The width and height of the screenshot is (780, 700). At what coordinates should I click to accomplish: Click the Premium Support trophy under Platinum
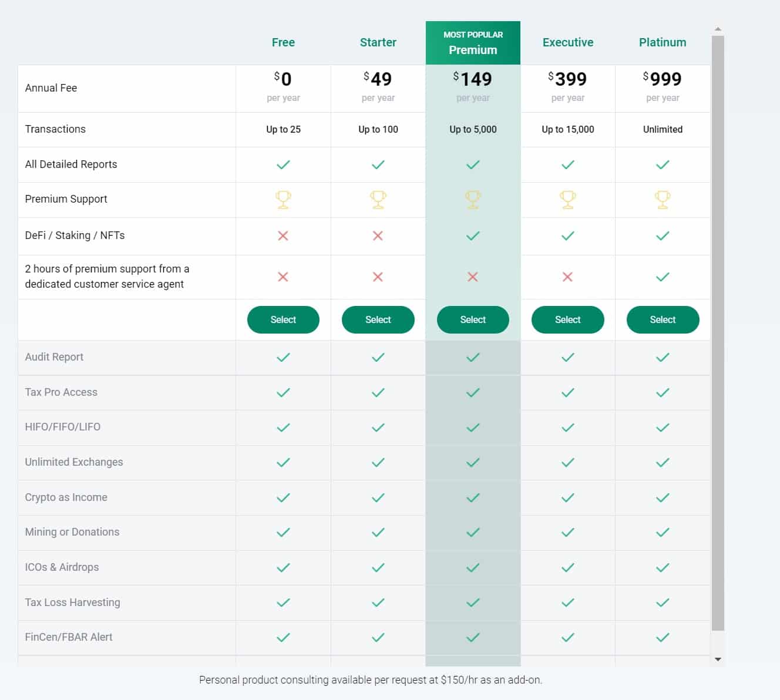tap(663, 200)
